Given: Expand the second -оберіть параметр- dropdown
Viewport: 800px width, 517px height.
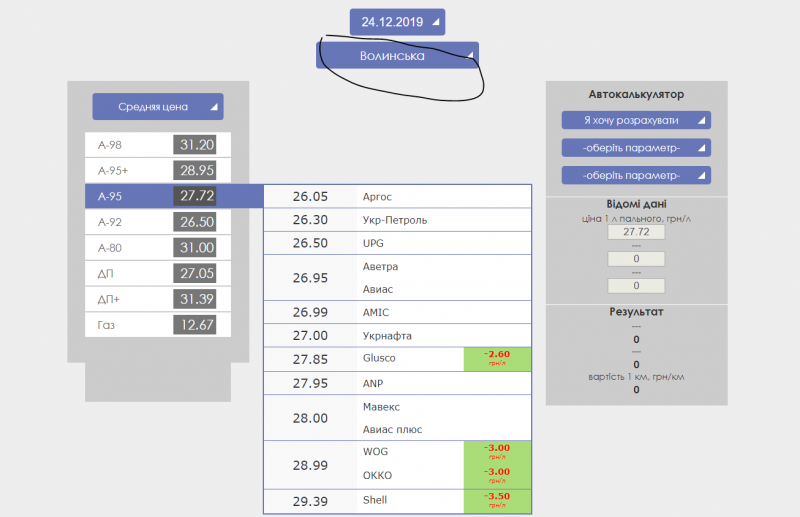Looking at the screenshot, I should click(x=635, y=176).
